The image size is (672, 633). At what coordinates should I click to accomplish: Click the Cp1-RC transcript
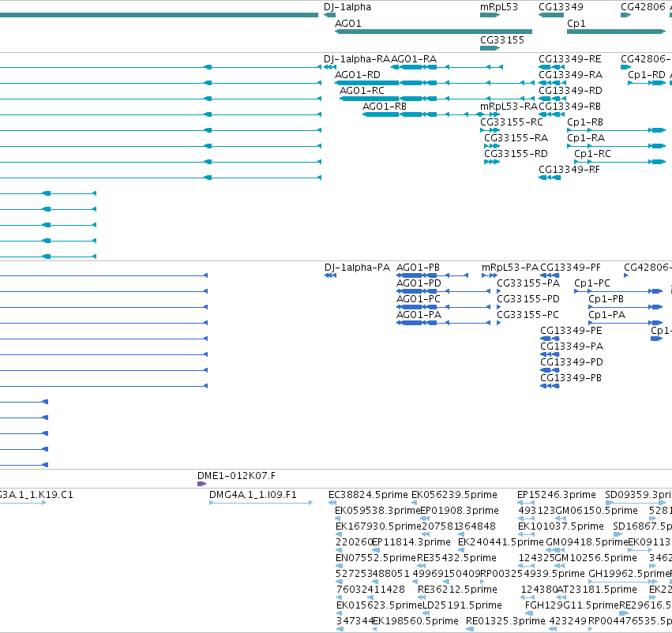click(x=620, y=162)
